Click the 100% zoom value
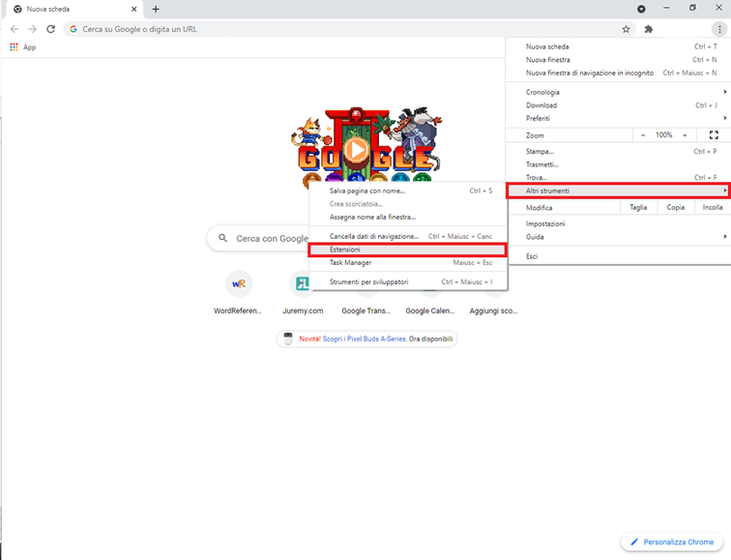Viewport: 731px width, 560px height. click(x=664, y=135)
